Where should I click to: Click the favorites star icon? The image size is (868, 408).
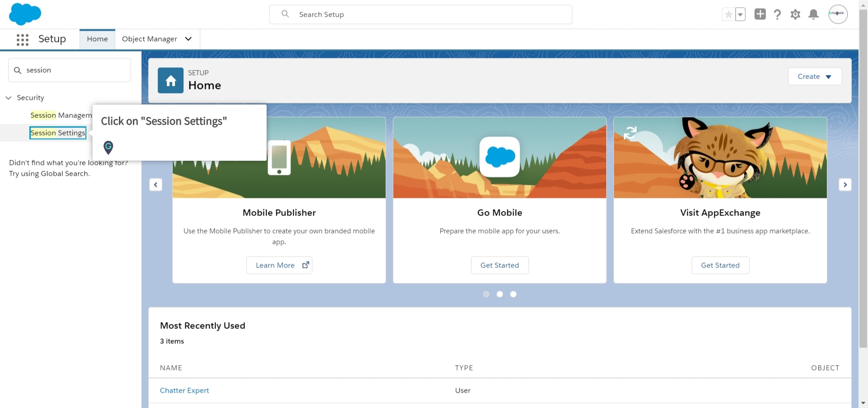point(728,14)
